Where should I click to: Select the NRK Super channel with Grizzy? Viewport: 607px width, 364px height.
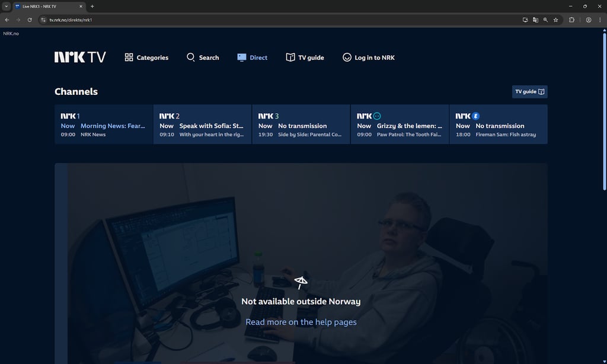400,124
